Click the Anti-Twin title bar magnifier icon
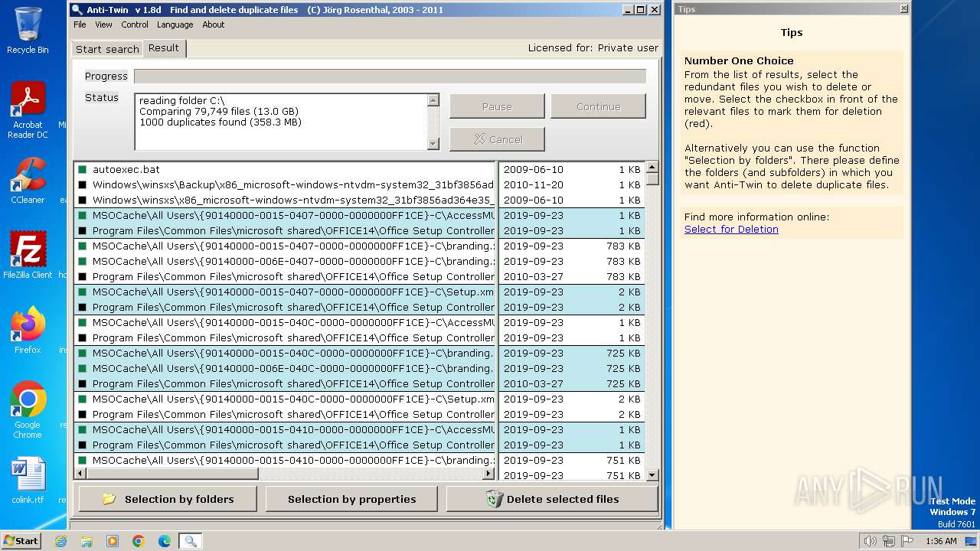 click(76, 10)
